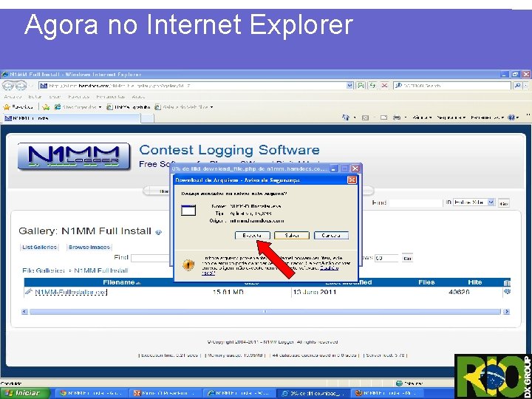532x399 pixels.
Task: Sort by the Files column header
Action: tap(426, 282)
